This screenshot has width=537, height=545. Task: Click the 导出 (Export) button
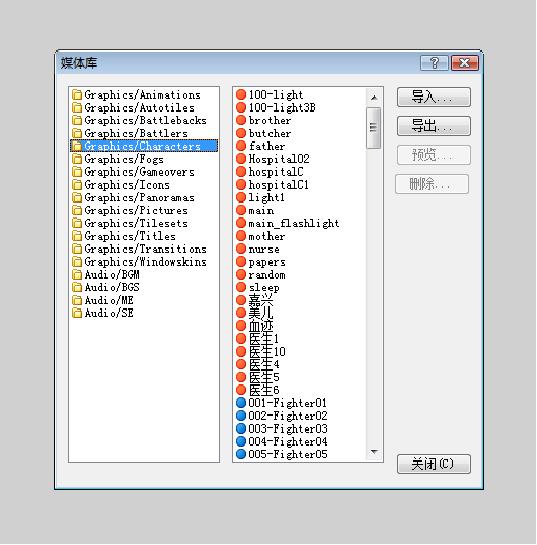[x=433, y=126]
